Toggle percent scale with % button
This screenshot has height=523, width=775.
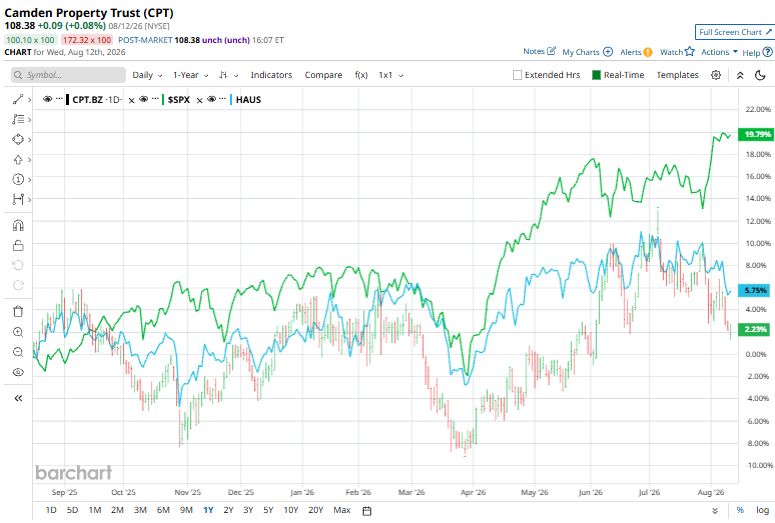[x=740, y=510]
